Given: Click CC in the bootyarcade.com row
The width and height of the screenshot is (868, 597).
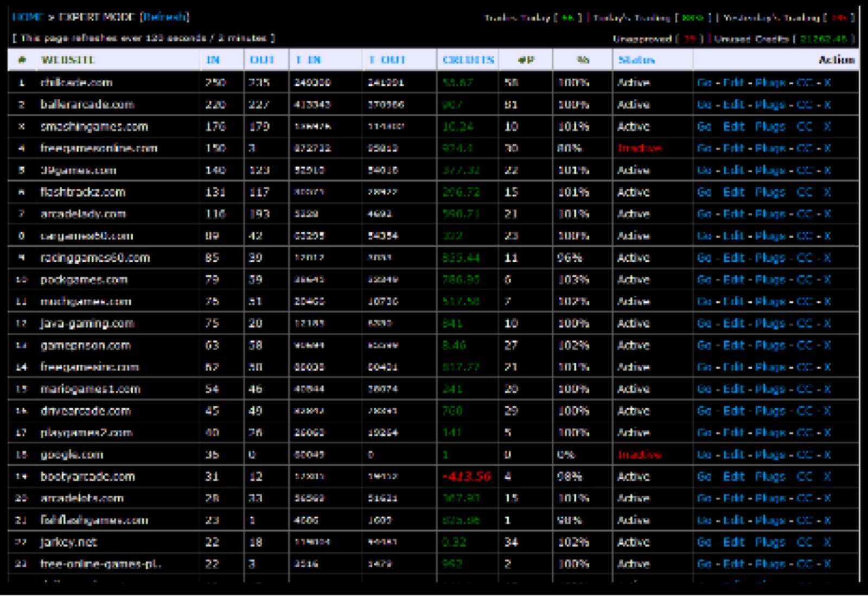Looking at the screenshot, I should tap(805, 477).
